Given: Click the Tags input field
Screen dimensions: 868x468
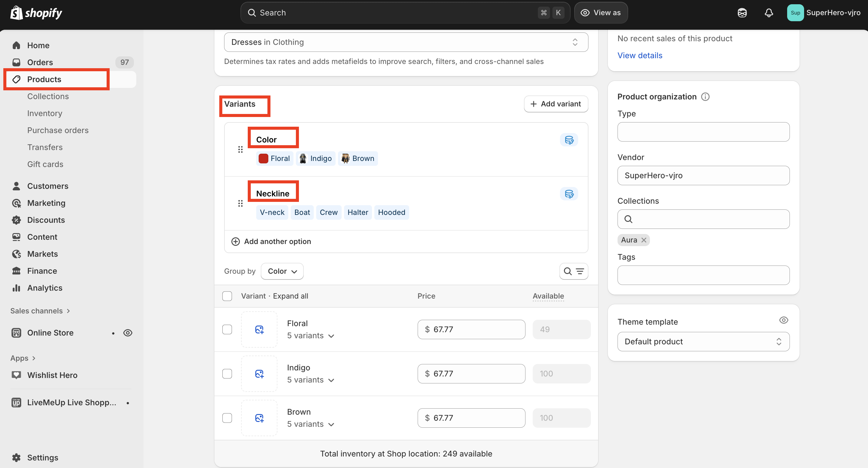Looking at the screenshot, I should (x=703, y=275).
